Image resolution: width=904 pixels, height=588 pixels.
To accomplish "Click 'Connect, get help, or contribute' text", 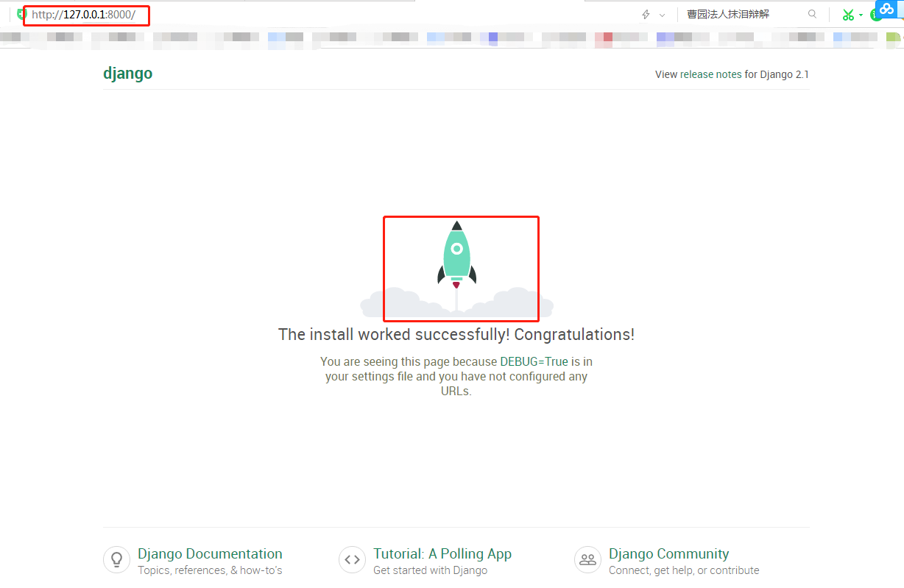I will pyautogui.click(x=684, y=570).
